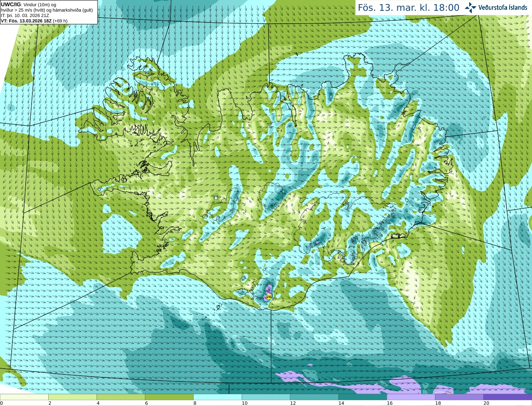Screen dimensions: 532x406
Task: Select the header date 'Fös. 13. mar. kl. 18:00'
Action: pyautogui.click(x=409, y=8)
